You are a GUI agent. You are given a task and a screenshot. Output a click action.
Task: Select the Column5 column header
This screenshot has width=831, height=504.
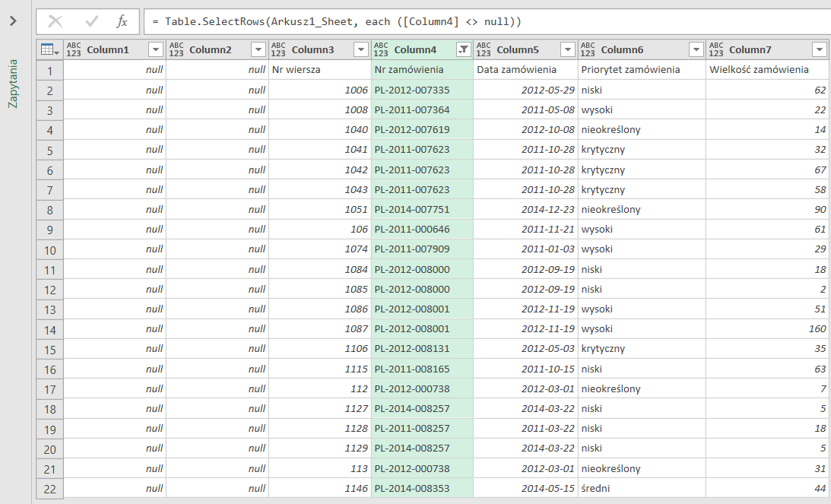[x=517, y=49]
